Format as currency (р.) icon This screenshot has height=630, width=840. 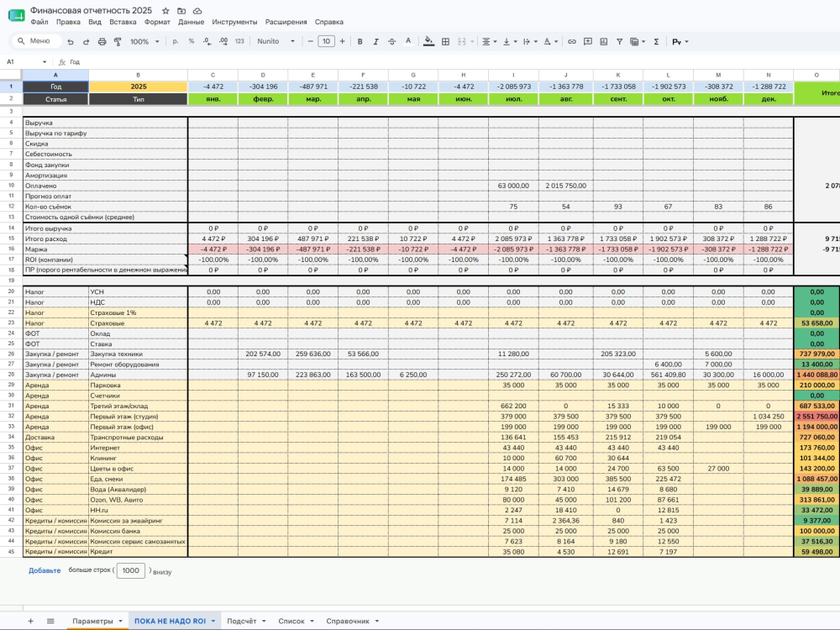pos(176,41)
